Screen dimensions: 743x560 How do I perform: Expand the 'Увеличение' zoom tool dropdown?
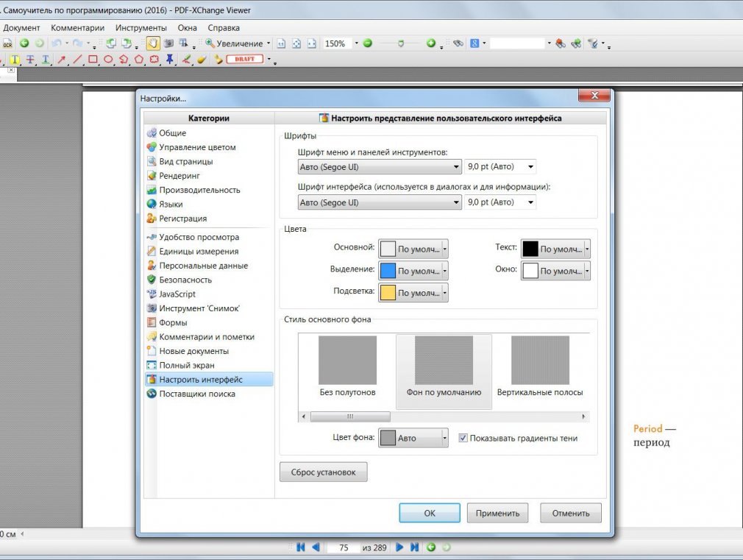(269, 43)
